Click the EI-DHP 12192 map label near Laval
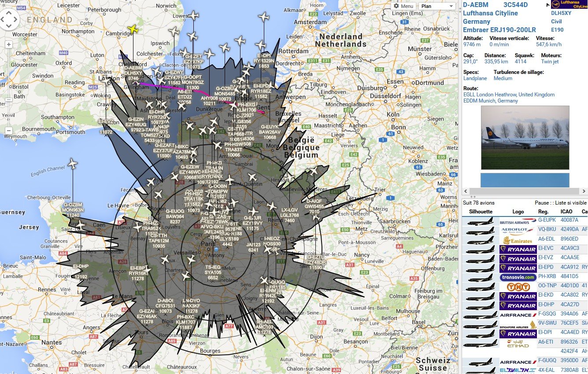The height and width of the screenshot is (374, 588). tap(81, 271)
